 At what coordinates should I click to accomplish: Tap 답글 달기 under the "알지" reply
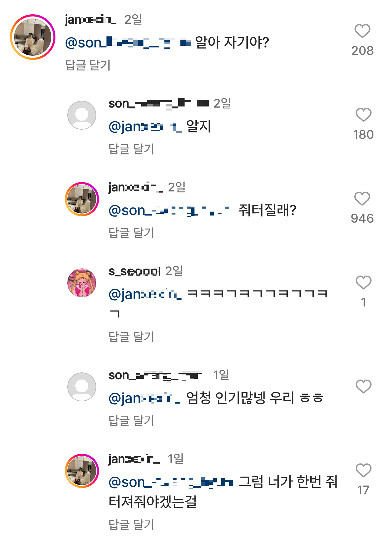coord(131,149)
